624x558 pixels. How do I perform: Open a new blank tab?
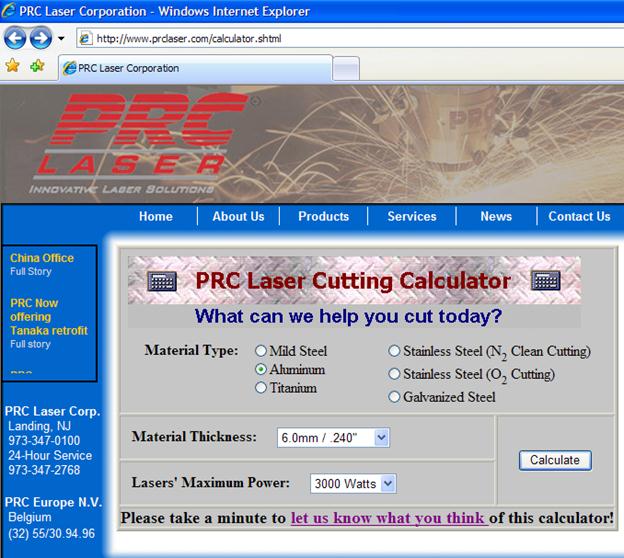point(346,69)
